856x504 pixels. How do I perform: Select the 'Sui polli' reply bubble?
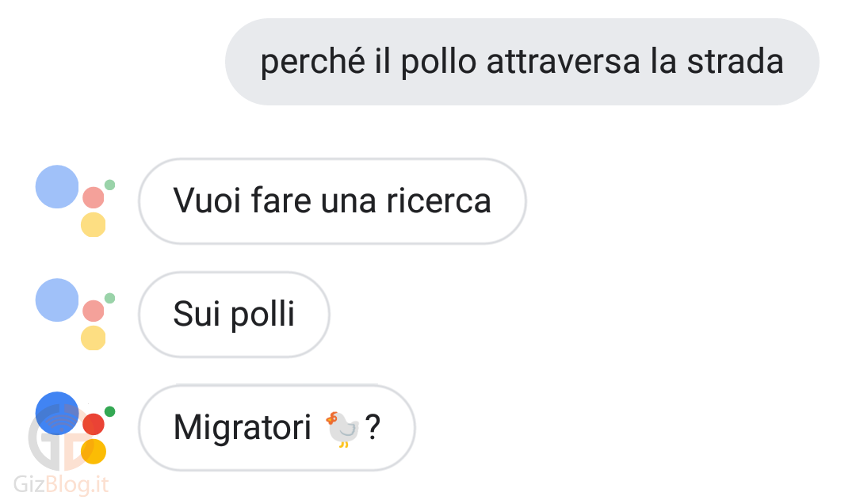click(x=234, y=315)
